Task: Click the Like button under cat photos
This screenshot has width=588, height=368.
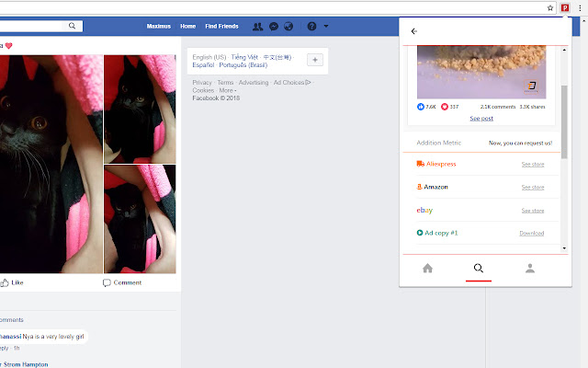Action: [x=12, y=282]
